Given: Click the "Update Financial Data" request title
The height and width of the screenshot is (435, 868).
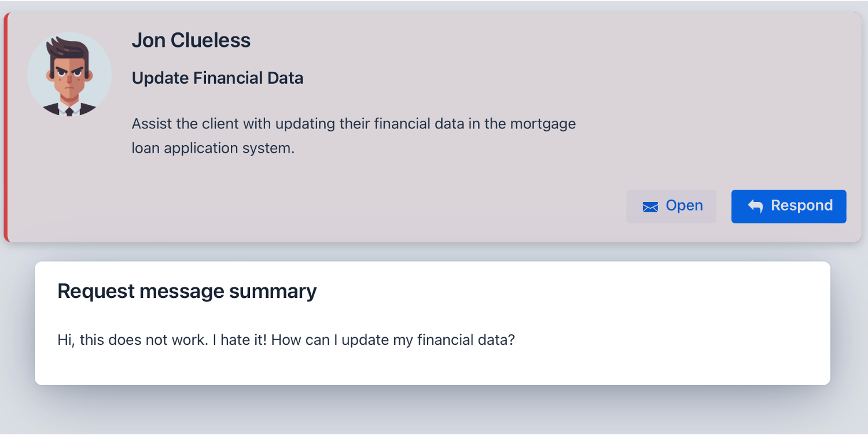Looking at the screenshot, I should 218,78.
